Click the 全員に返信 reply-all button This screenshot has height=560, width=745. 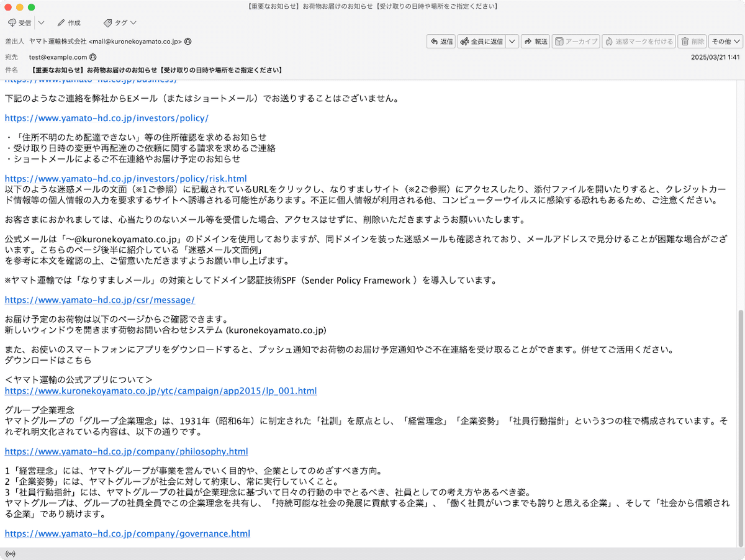(482, 42)
